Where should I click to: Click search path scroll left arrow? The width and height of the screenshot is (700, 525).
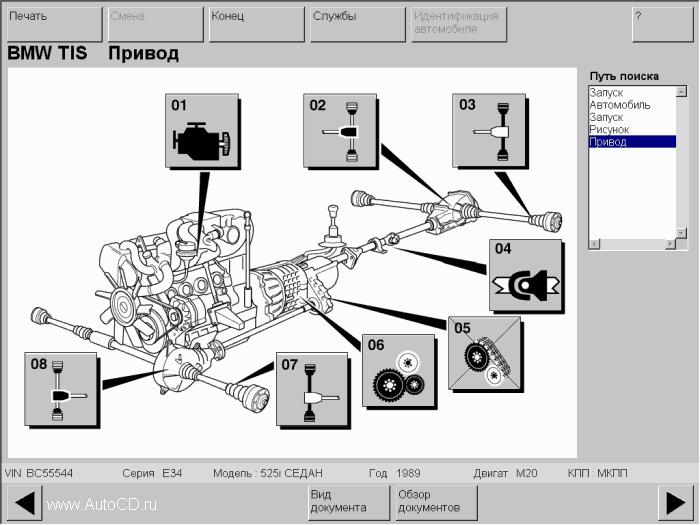595,244
